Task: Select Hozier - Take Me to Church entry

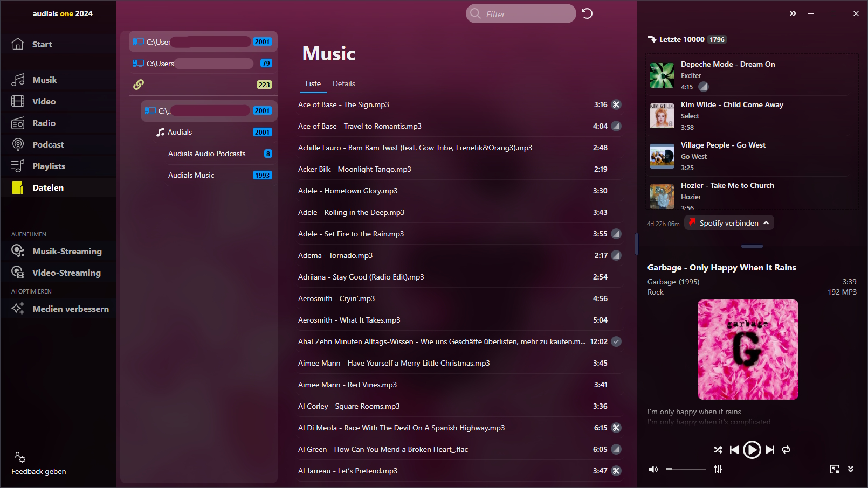Action: (749, 195)
